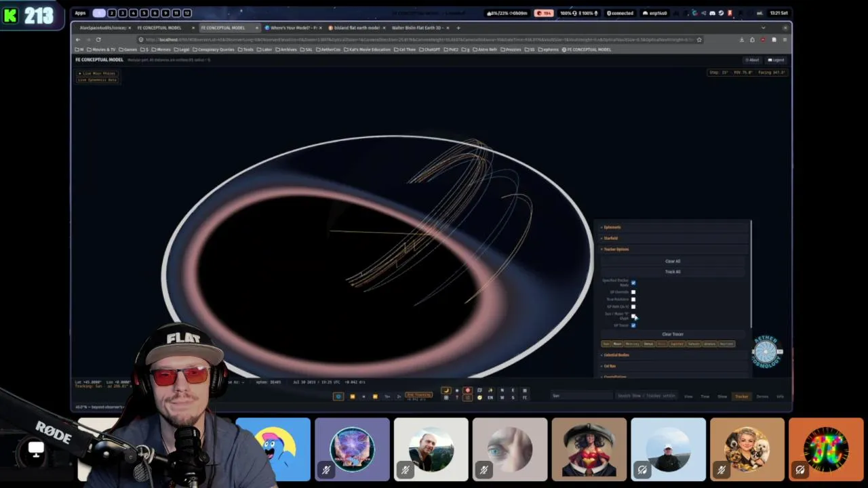Open a new browser tab with plus

tap(458, 28)
